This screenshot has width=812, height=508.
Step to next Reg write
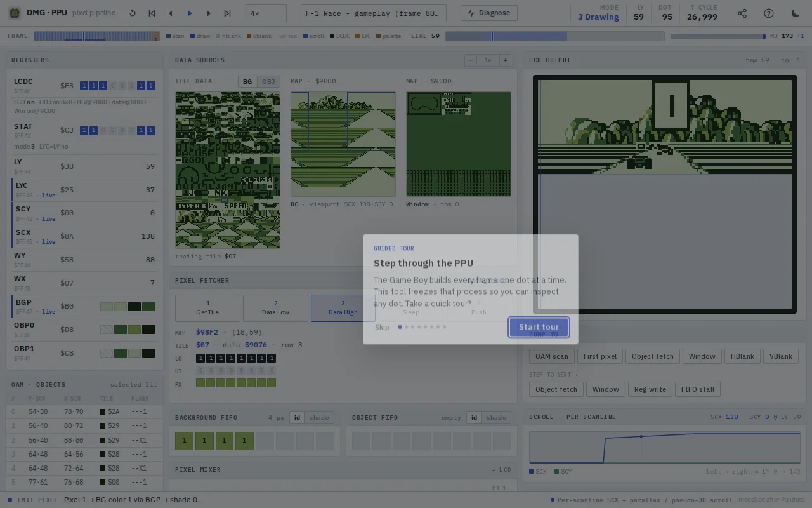(650, 389)
